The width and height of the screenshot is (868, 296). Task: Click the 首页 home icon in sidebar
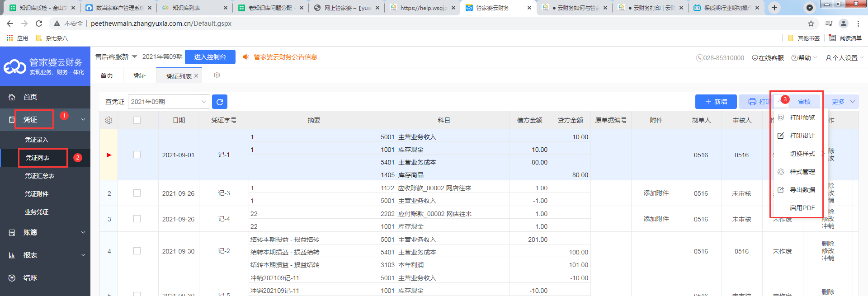click(12, 97)
